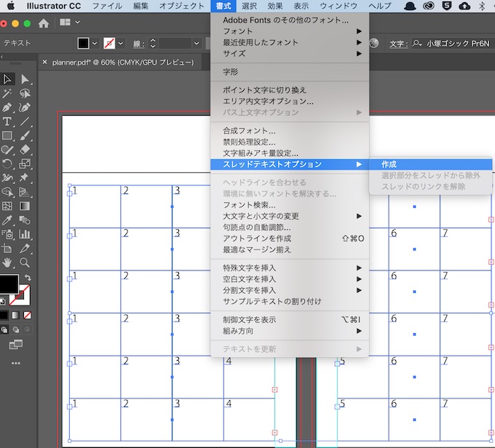The image size is (495, 448).
Task: Select the Mesh tool
Action: [x=7, y=206]
